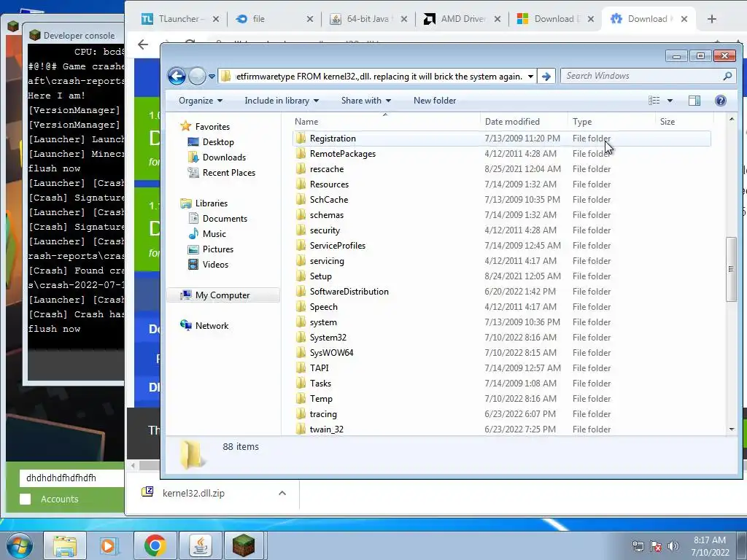Click the Go arrow beside the address bar
This screenshot has height=560, width=747.
546,76
